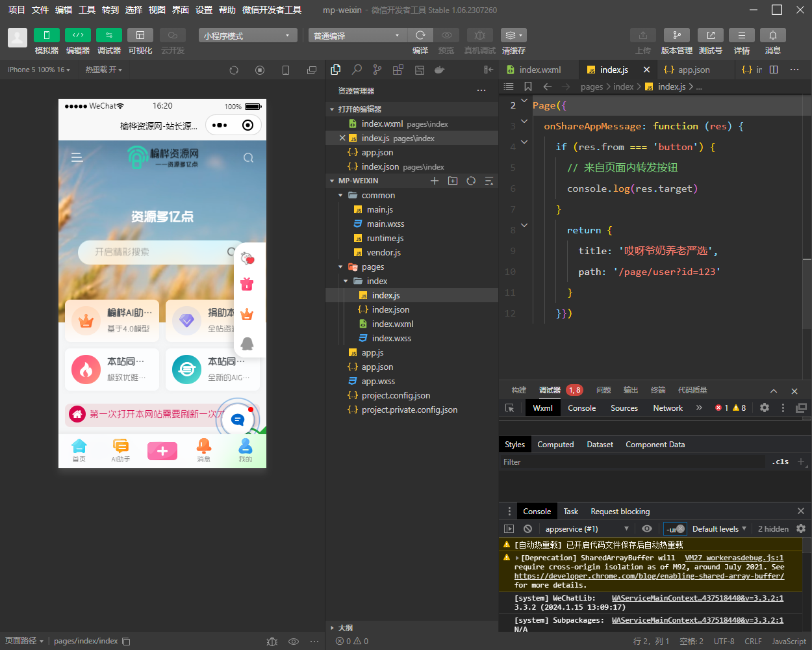812x650 pixels.
Task: Click the simulator rotate icon
Action: [234, 70]
